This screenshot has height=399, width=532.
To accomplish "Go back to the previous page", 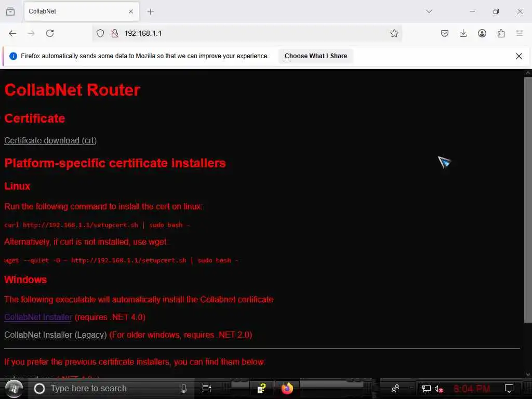I will coord(12,33).
